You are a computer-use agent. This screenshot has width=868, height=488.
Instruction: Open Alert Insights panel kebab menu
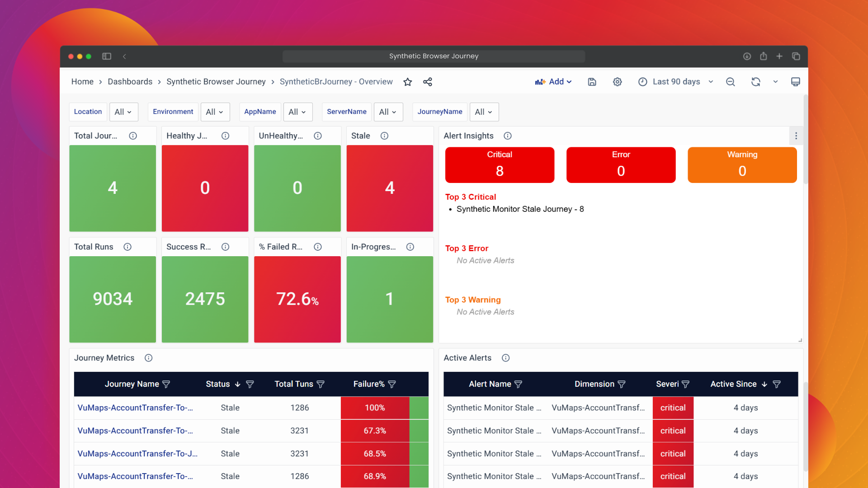(x=796, y=136)
